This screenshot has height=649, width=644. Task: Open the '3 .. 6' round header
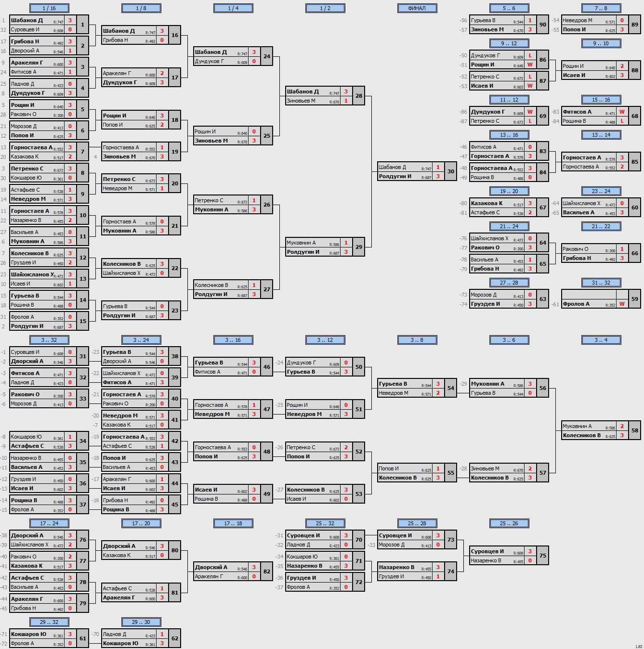point(509,340)
